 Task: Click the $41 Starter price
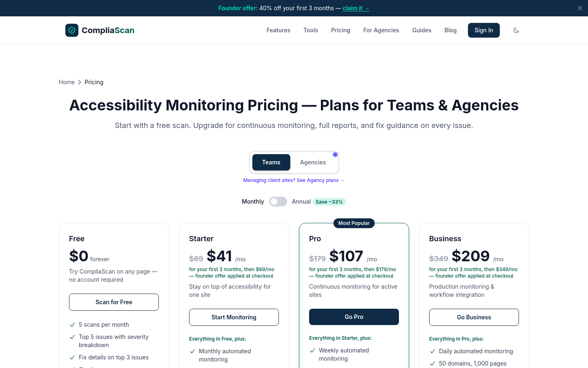pyautogui.click(x=219, y=256)
